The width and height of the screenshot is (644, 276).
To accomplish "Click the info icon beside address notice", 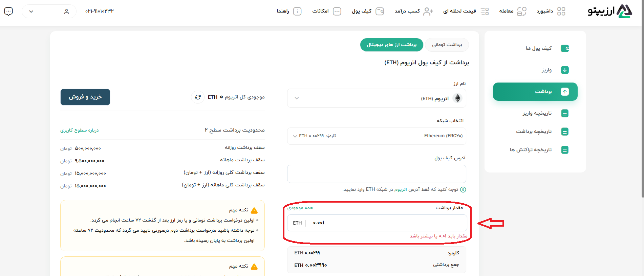I will (x=463, y=189).
